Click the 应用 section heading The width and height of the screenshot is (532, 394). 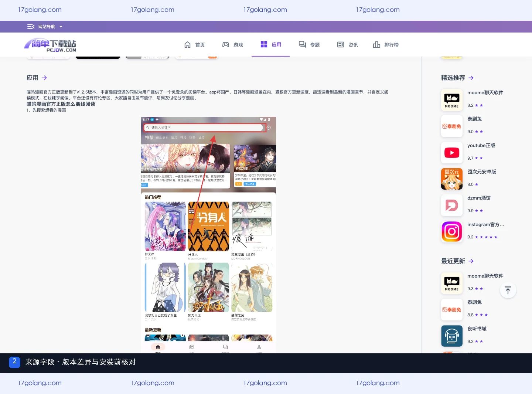click(33, 78)
